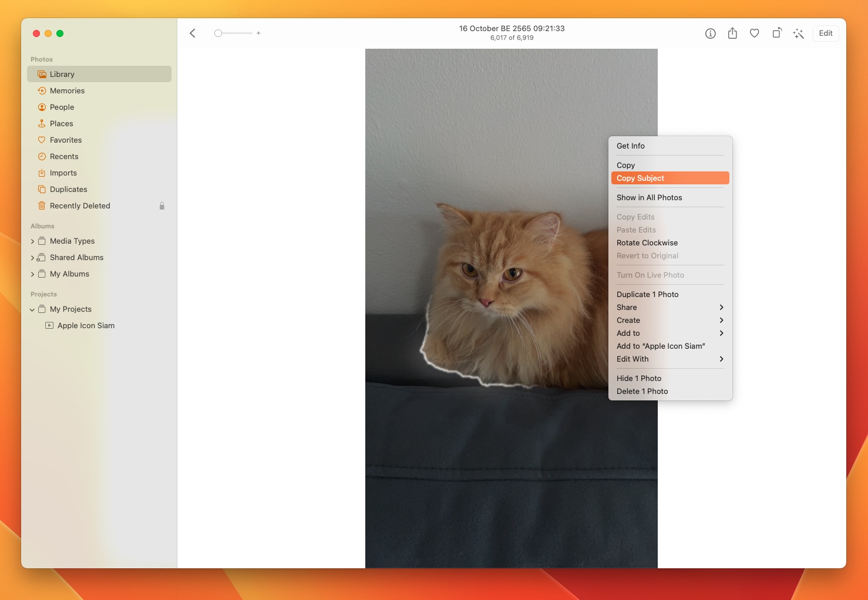868x600 pixels.
Task: Click the Rotate icon in toolbar
Action: point(776,33)
